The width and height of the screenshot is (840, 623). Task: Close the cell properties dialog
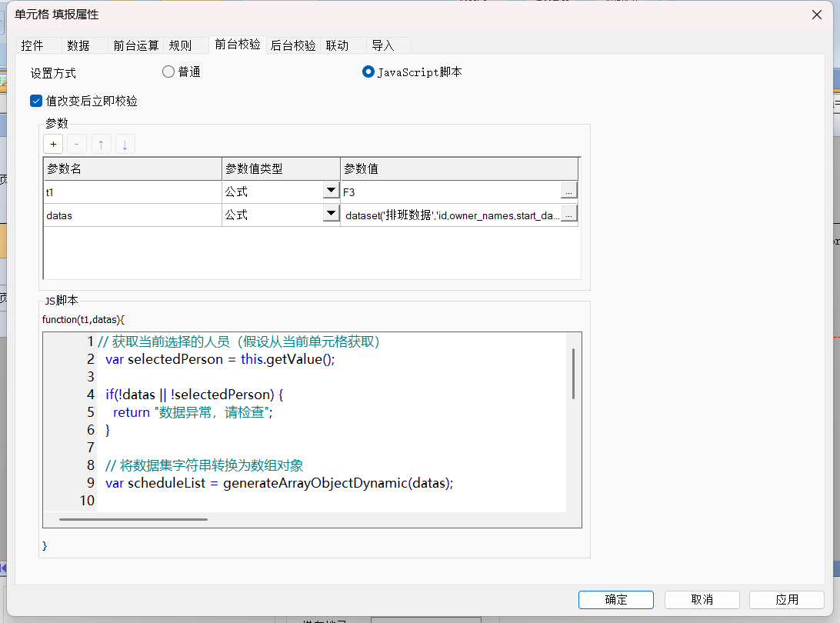coord(816,15)
